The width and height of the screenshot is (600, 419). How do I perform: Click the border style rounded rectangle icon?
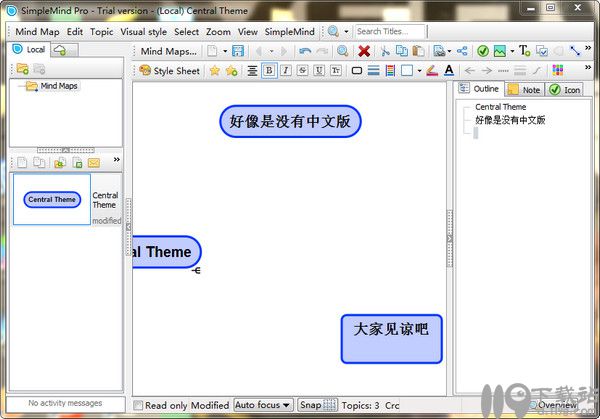(357, 71)
